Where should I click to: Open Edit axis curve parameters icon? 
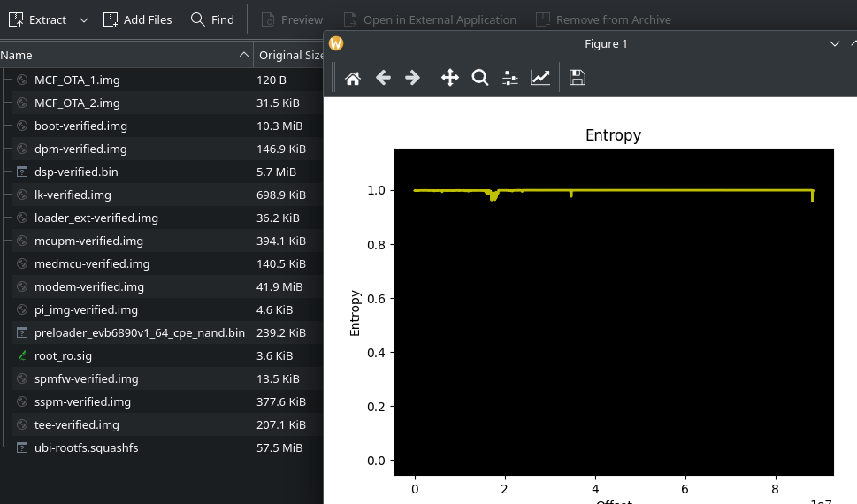[x=540, y=78]
